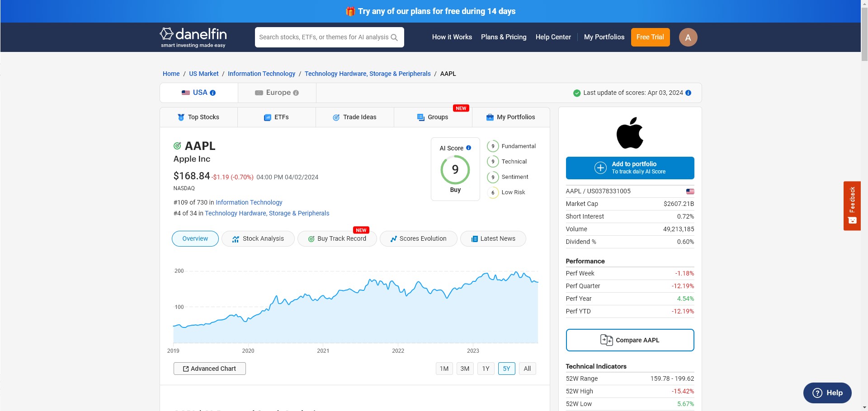Image resolution: width=868 pixels, height=411 pixels.
Task: Set chart range to 3M
Action: click(x=465, y=369)
